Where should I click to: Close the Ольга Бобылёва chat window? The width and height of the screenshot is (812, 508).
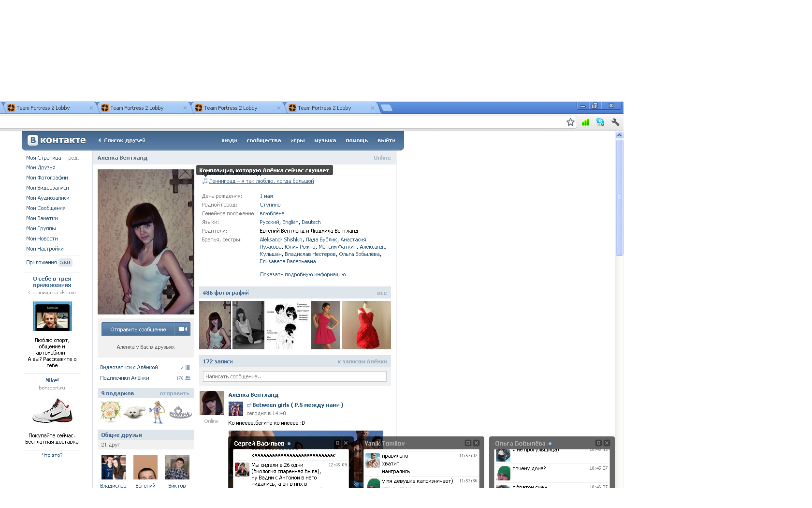(x=607, y=443)
